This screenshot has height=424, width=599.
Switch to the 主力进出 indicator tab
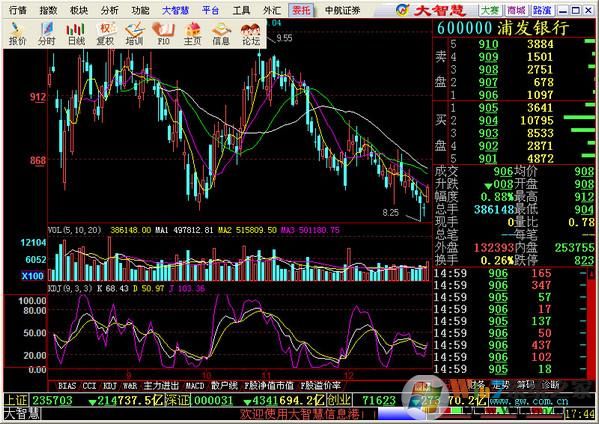[x=161, y=386]
